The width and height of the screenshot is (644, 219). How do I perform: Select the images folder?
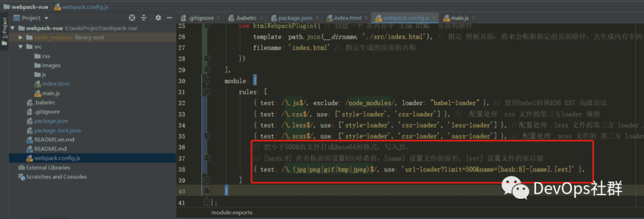pos(48,65)
